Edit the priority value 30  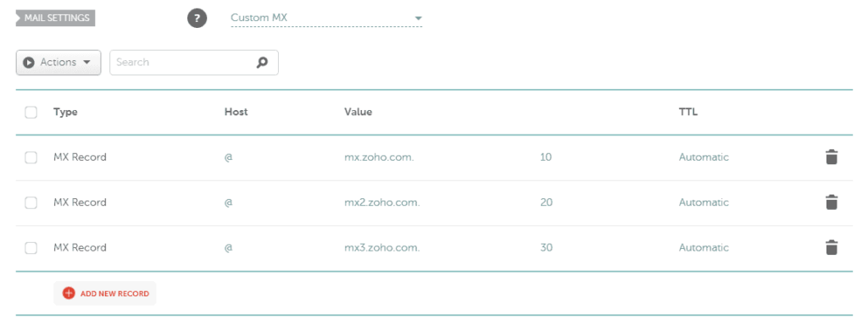point(547,247)
